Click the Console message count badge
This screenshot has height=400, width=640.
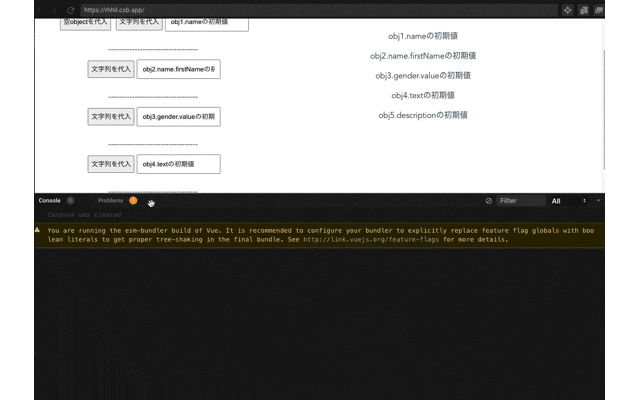[x=70, y=200]
